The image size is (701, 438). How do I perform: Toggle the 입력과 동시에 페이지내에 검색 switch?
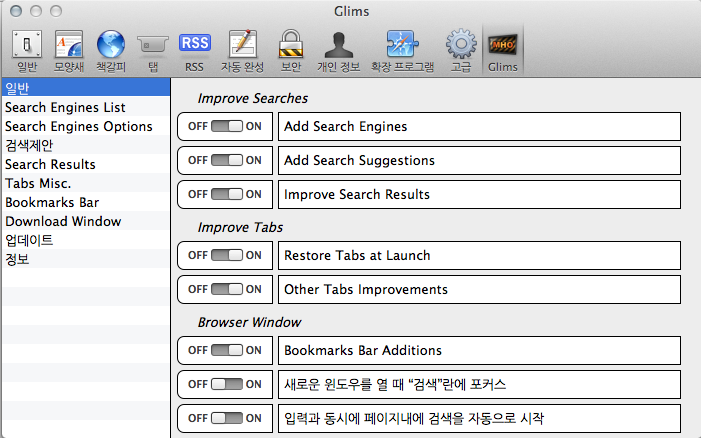[227, 418]
